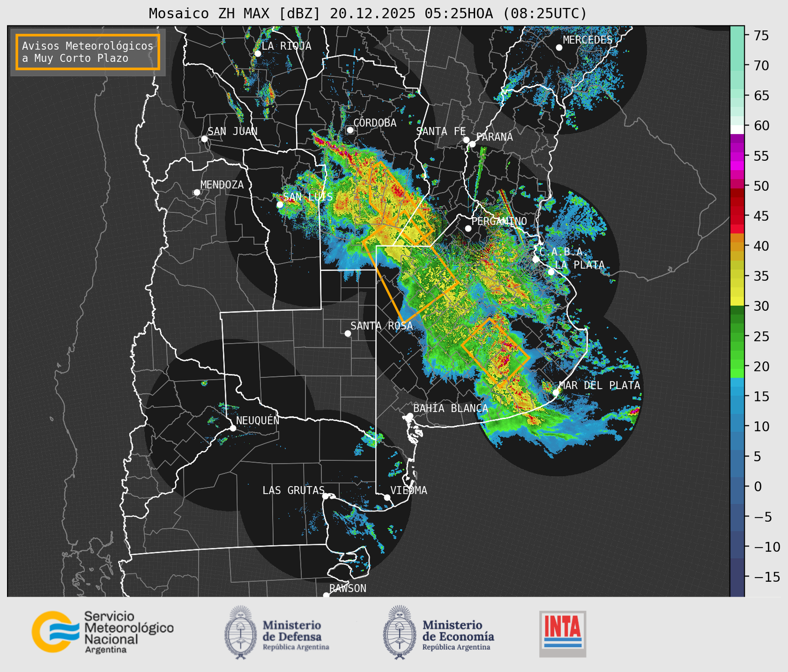The image size is (788, 672).
Task: Click the Servicio Meteorológico Nacional logo
Action: point(102,632)
